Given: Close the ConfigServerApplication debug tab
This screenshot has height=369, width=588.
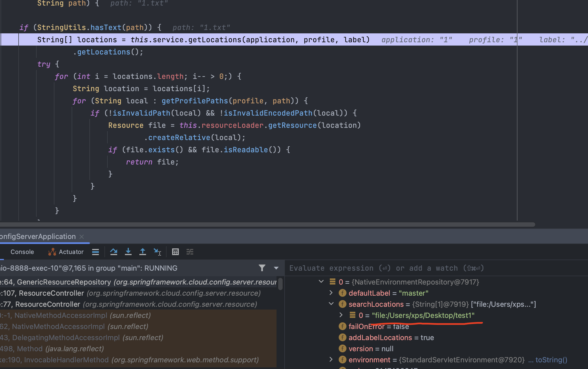Looking at the screenshot, I should pyautogui.click(x=82, y=236).
